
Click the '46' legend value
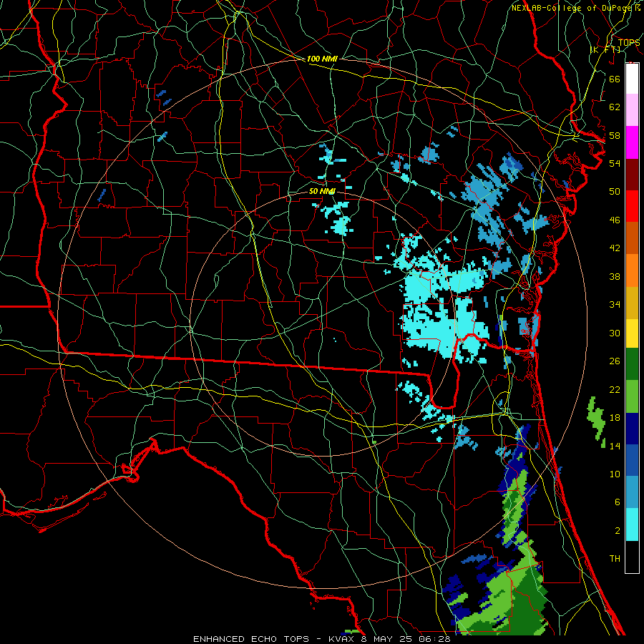click(615, 220)
